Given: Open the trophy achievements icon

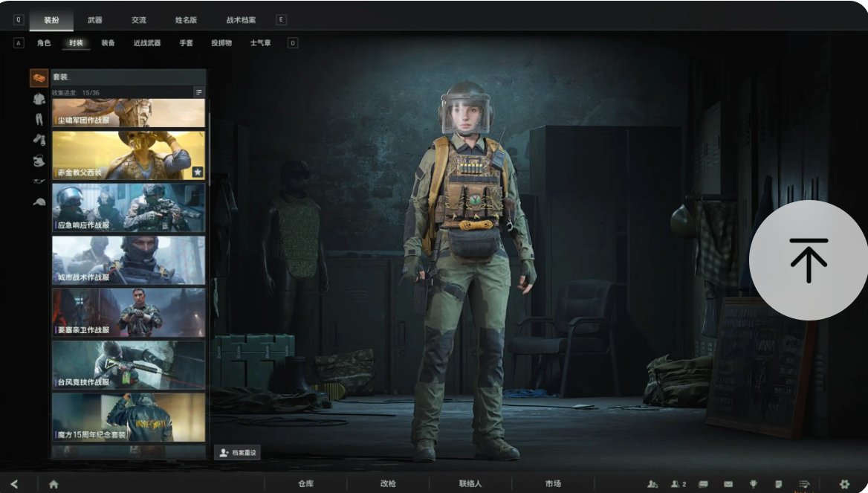Looking at the screenshot, I should coord(753,484).
